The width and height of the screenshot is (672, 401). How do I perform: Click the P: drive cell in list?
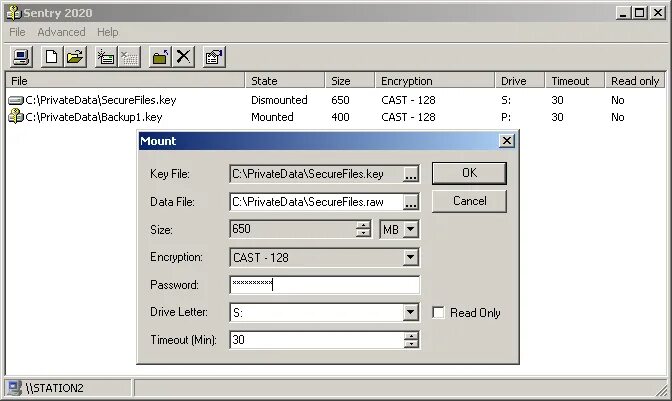click(506, 117)
